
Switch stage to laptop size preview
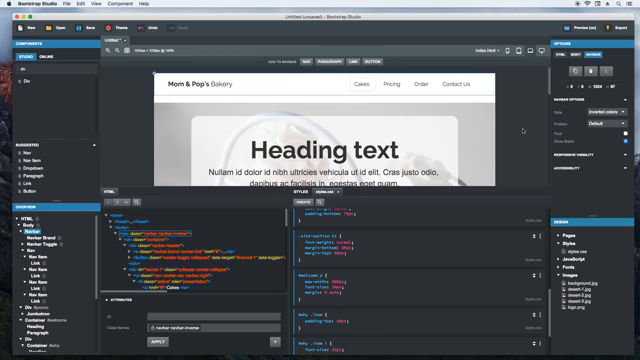point(530,51)
